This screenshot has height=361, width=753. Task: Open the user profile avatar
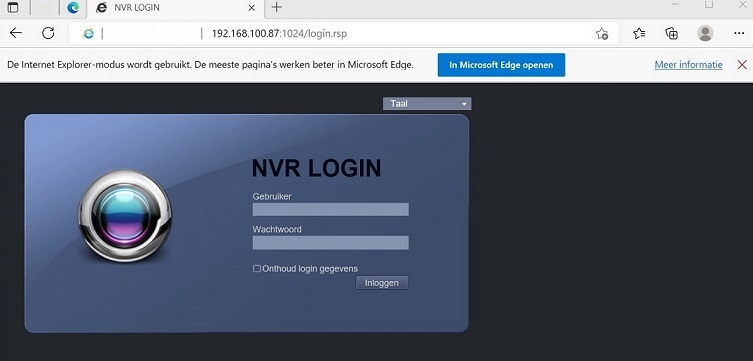(x=705, y=33)
